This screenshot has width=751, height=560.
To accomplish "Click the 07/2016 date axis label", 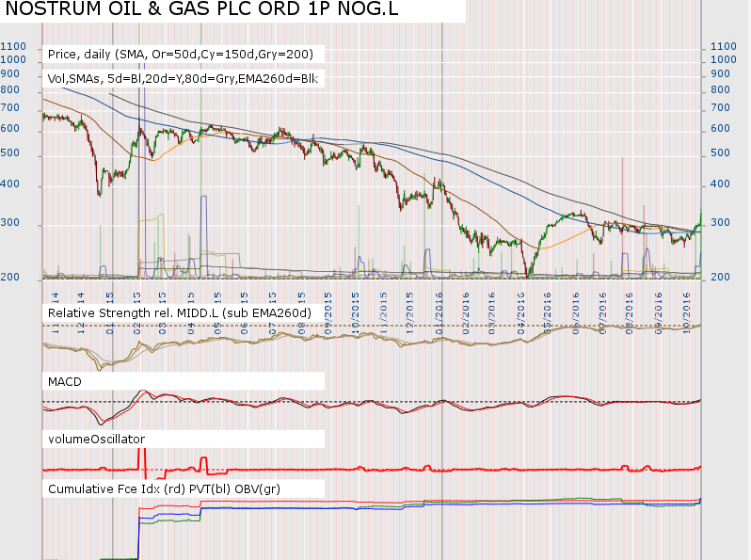I will pyautogui.click(x=602, y=313).
